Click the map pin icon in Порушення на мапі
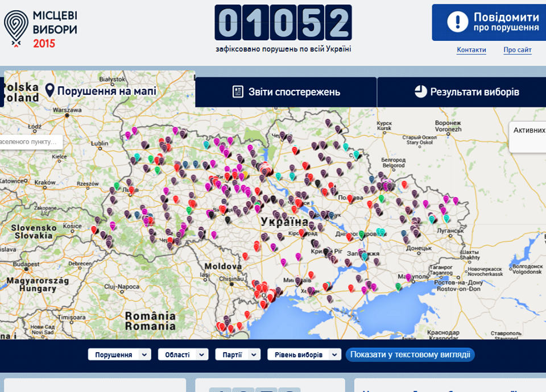The height and width of the screenshot is (392, 546). point(50,90)
